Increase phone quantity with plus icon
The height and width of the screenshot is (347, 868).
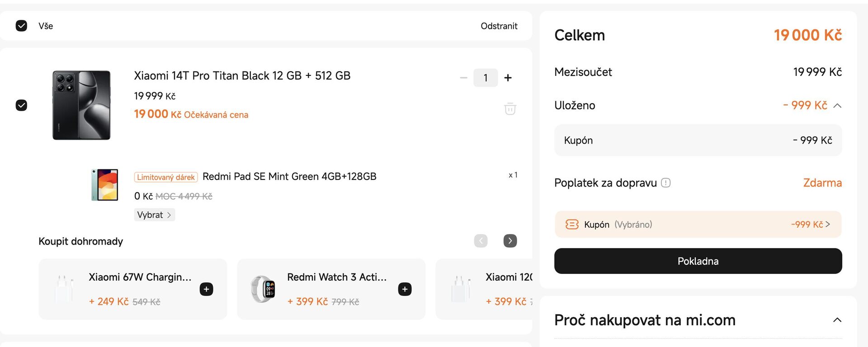click(x=508, y=78)
